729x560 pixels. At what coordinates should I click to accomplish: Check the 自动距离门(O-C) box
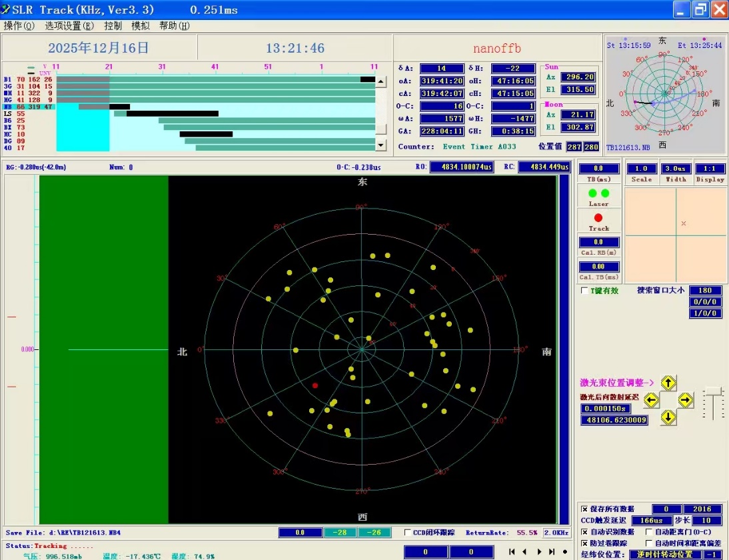649,532
